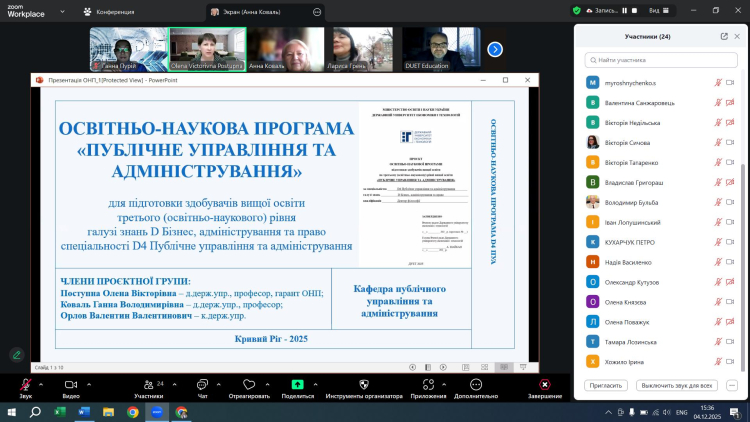Open the Чат panel

click(202, 385)
